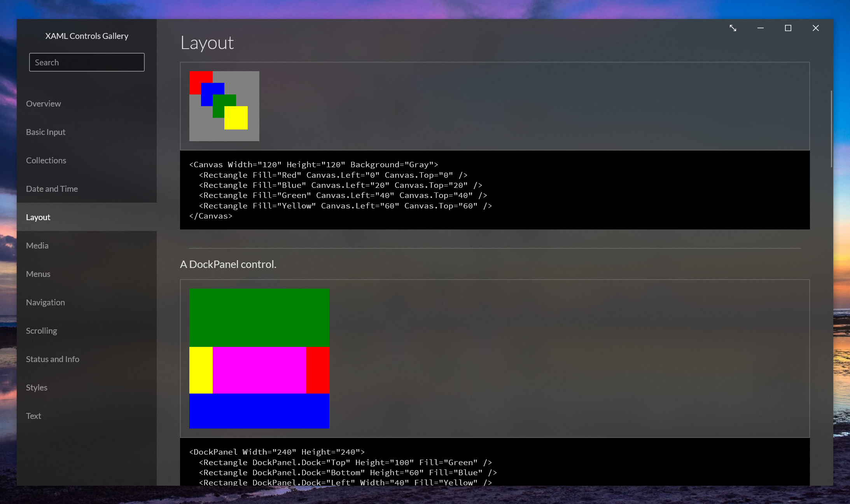Select the Media sidebar menu icon
850x504 pixels.
37,245
